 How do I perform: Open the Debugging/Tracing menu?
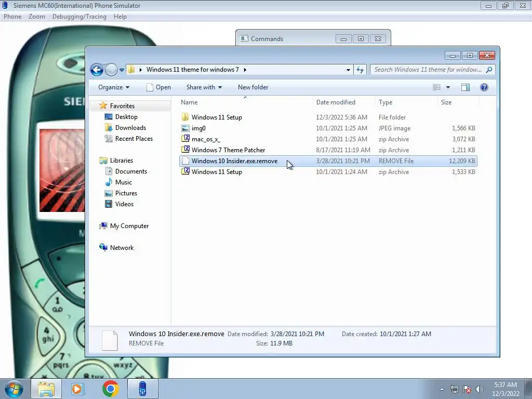click(x=79, y=17)
